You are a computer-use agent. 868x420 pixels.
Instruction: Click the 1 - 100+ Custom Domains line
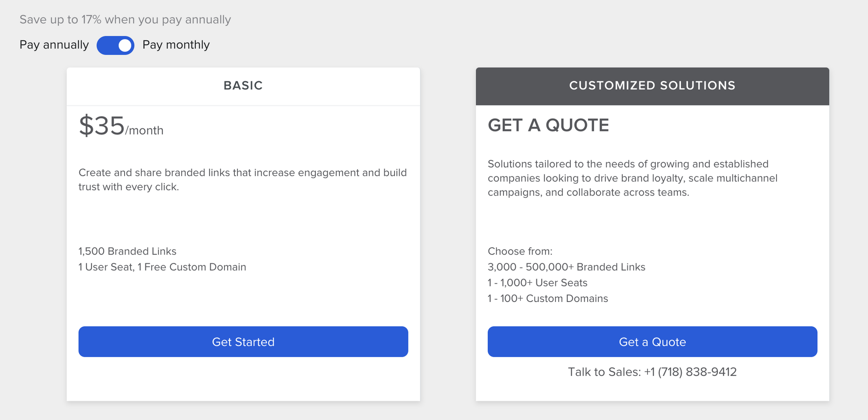click(548, 299)
